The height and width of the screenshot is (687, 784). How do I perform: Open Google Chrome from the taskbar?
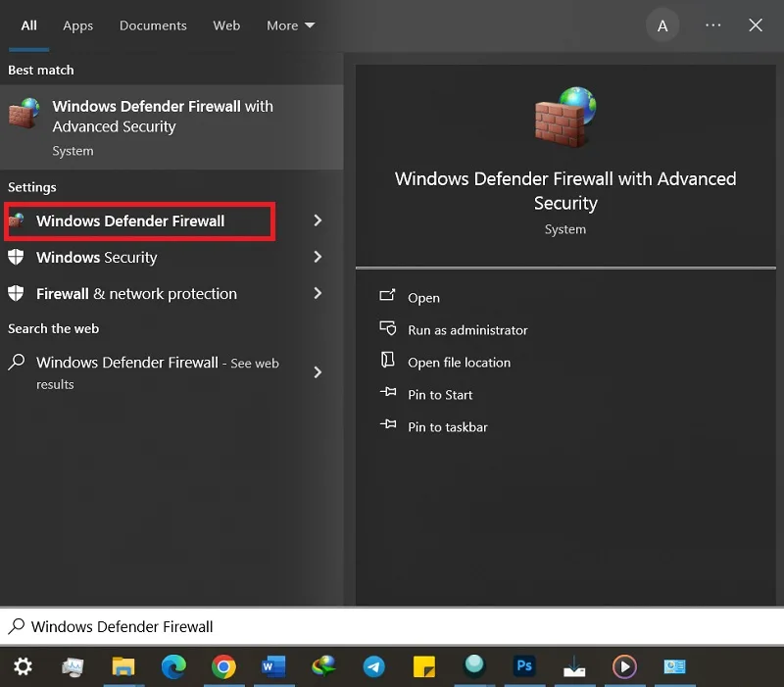click(223, 666)
